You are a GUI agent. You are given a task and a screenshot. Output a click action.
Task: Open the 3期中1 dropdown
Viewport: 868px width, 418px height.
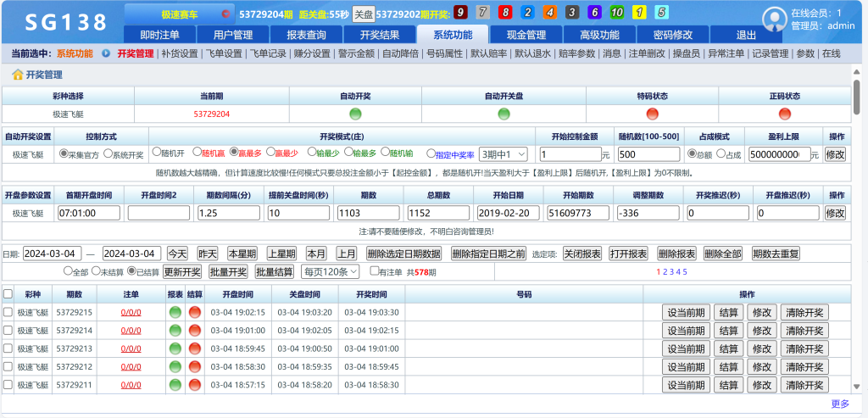[504, 154]
